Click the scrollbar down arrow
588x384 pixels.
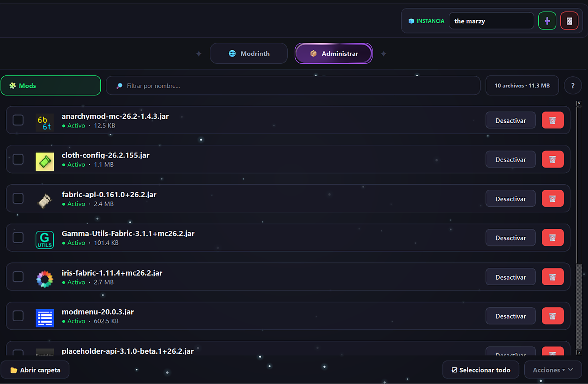(579, 352)
